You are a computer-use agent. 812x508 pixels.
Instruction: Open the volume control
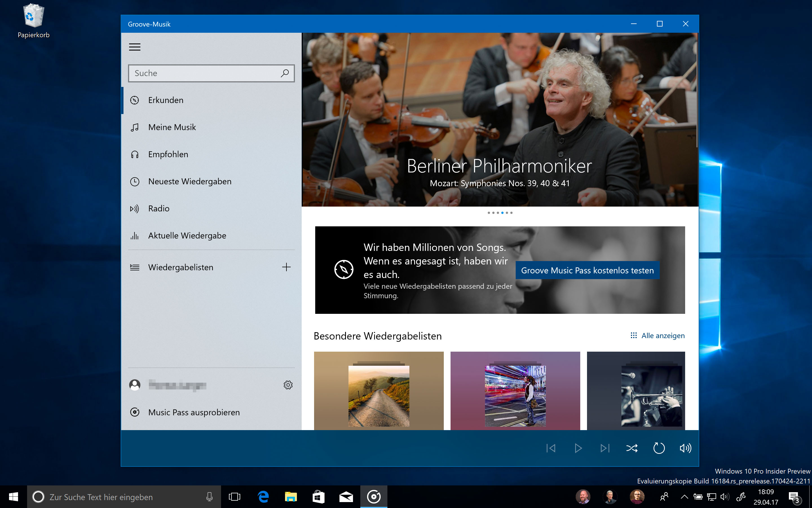pos(685,448)
